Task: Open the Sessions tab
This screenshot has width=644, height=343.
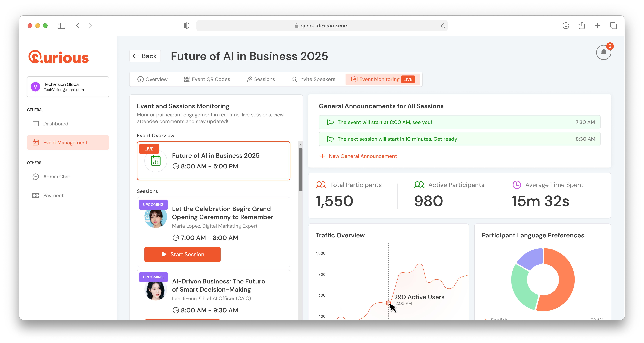Action: click(261, 79)
